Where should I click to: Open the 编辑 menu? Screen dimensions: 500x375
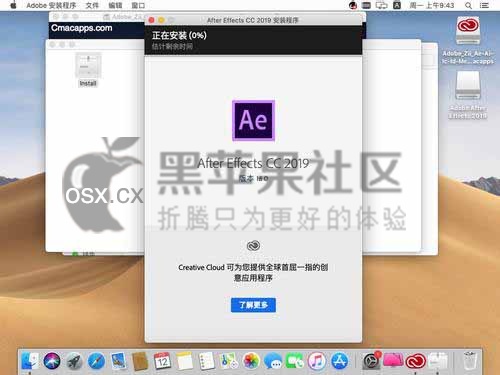click(115, 5)
